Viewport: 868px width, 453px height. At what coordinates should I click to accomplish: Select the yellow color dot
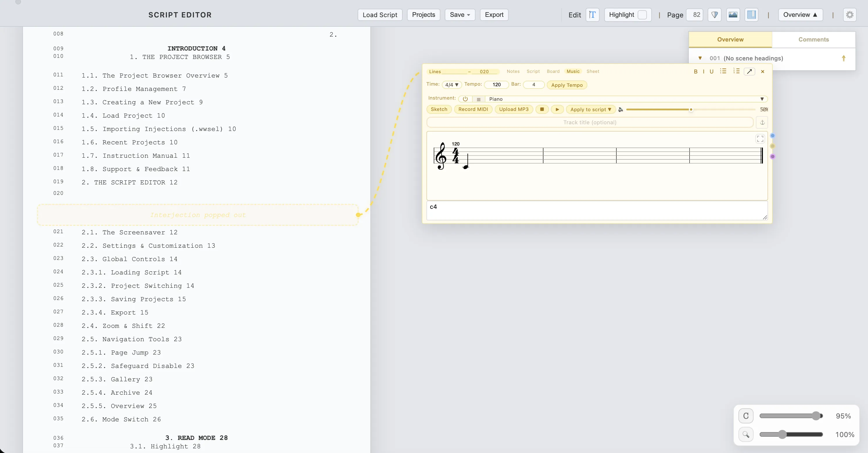[x=772, y=146]
